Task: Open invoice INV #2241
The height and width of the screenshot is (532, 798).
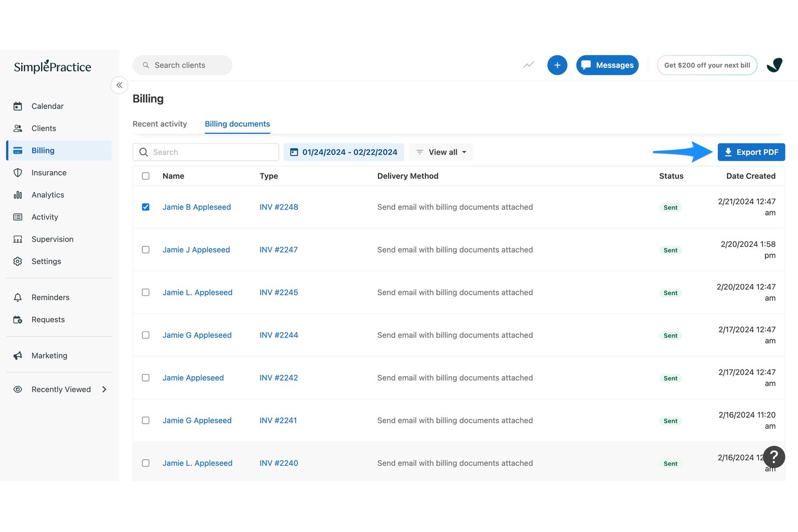Action: point(278,420)
